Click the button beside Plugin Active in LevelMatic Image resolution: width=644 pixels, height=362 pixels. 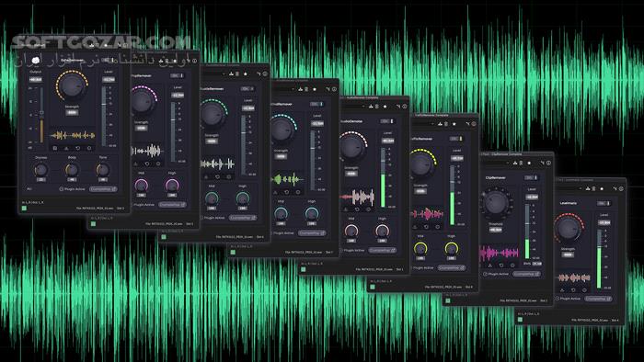(598, 299)
